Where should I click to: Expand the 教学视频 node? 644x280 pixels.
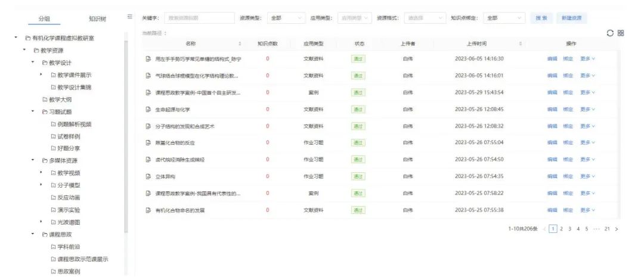pos(41,173)
